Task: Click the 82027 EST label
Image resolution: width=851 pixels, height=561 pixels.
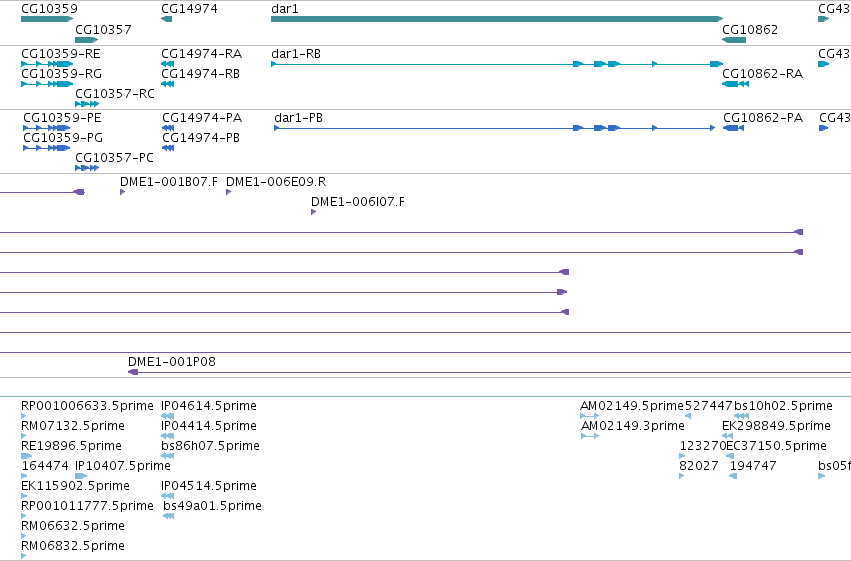Action: click(698, 466)
